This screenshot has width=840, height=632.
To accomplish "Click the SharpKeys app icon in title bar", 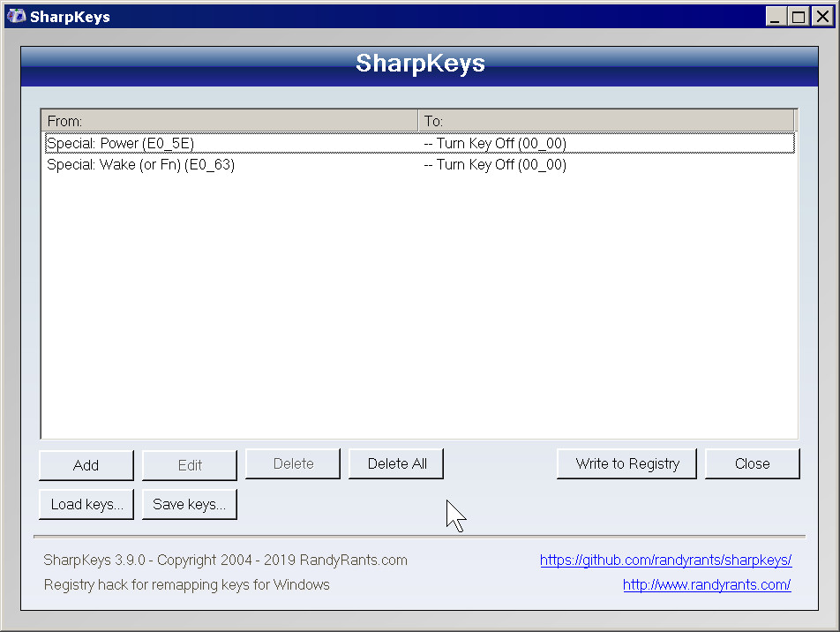I will (16, 16).
